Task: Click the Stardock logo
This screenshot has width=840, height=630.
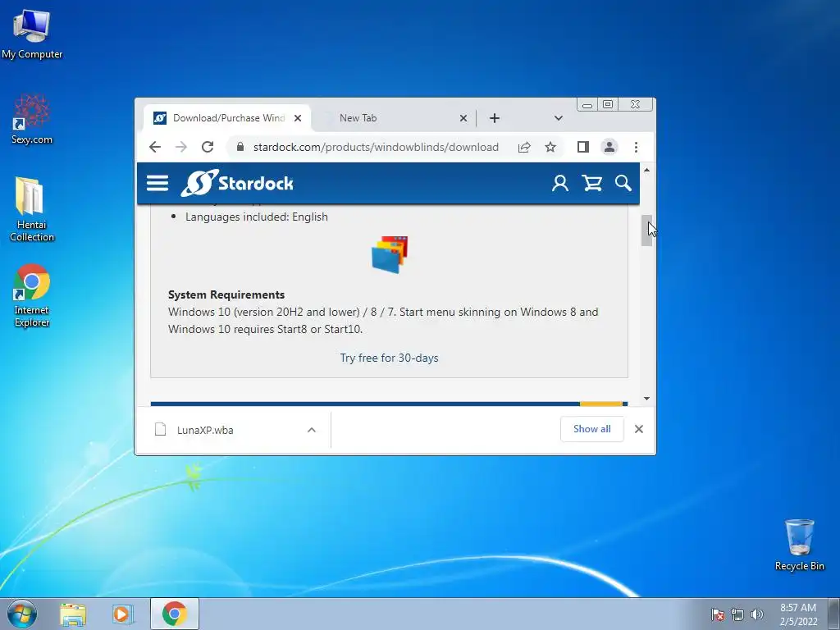Action: (237, 183)
